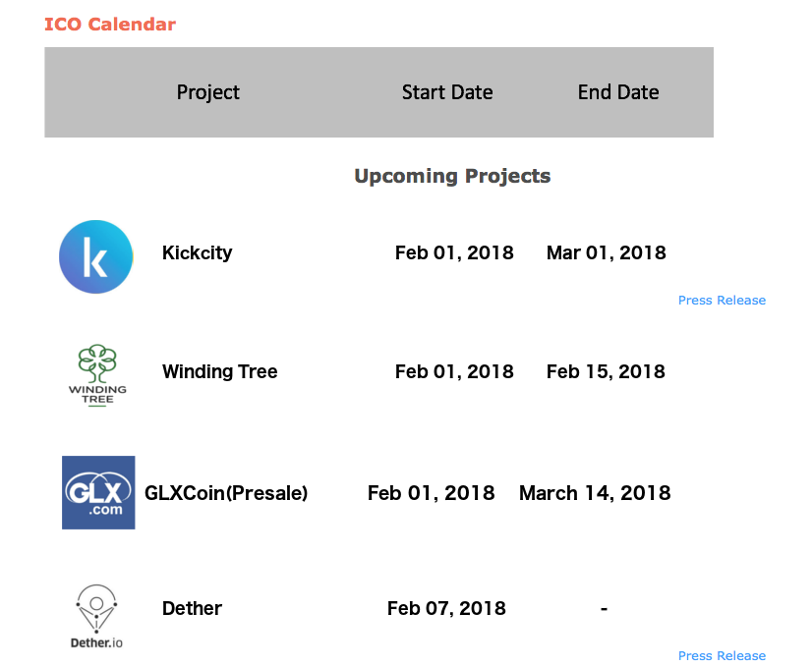Open the Press Release link for Dether
This screenshot has height=667, width=812.
click(722, 655)
